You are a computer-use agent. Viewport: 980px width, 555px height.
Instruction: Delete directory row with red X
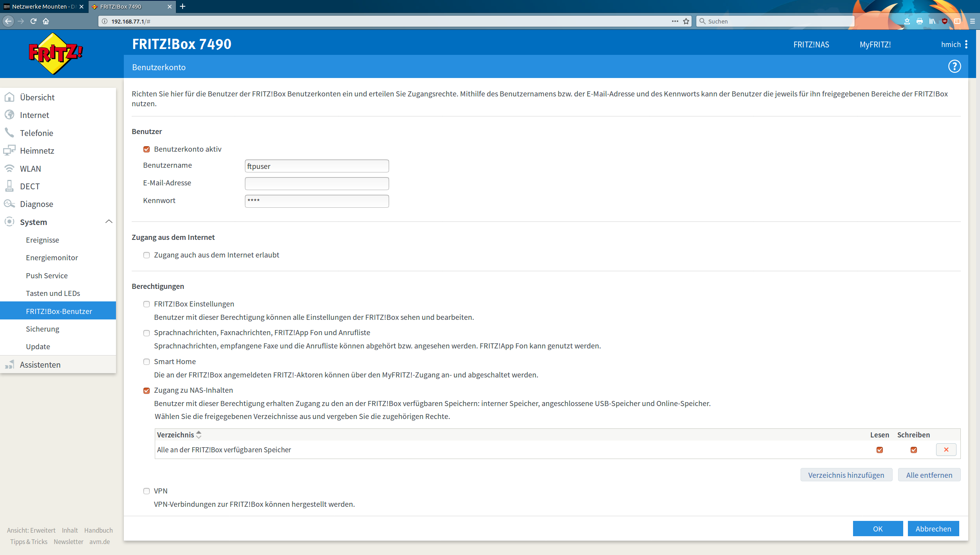click(x=946, y=450)
